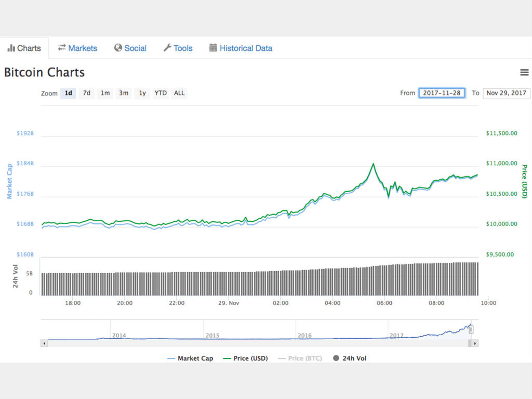Click the globe icon beside Social
532x399 pixels.
coord(118,48)
